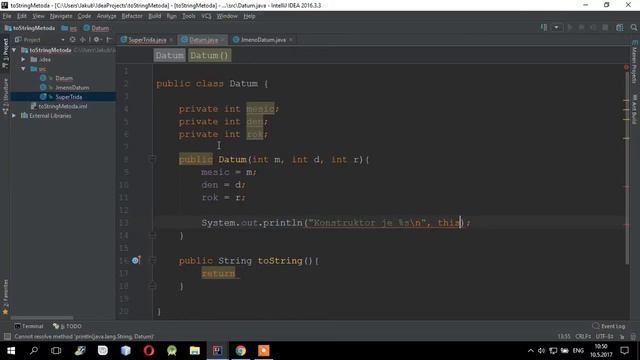Toggle tool window quick-access icon
The image size is (640, 360).
pyautogui.click(x=7, y=337)
